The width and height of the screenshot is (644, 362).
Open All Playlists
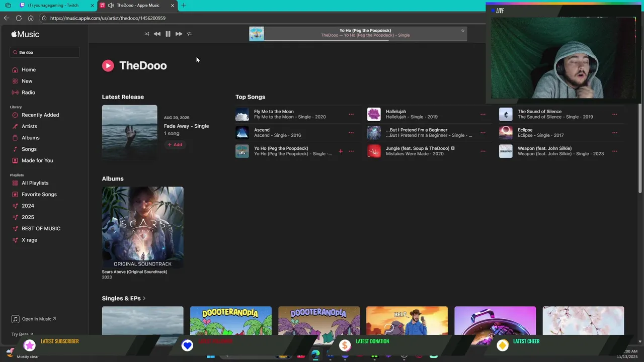coord(35,183)
